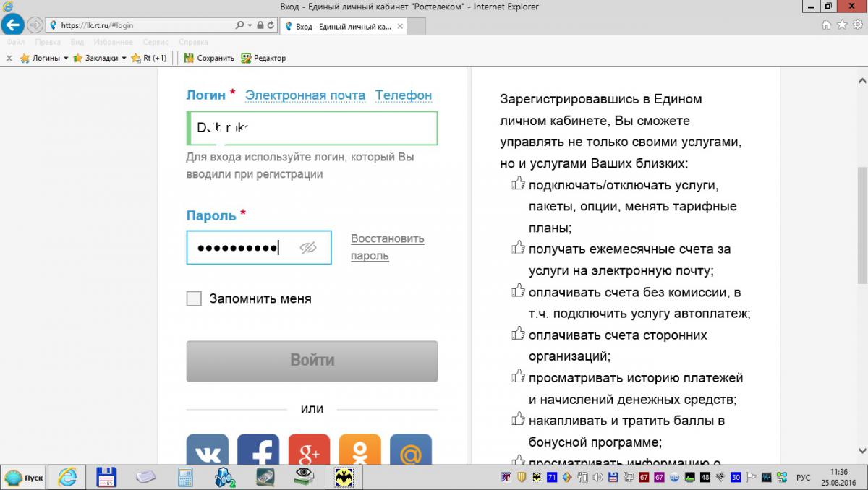Choose the Google+ login icon
The height and width of the screenshot is (490, 868).
(309, 451)
